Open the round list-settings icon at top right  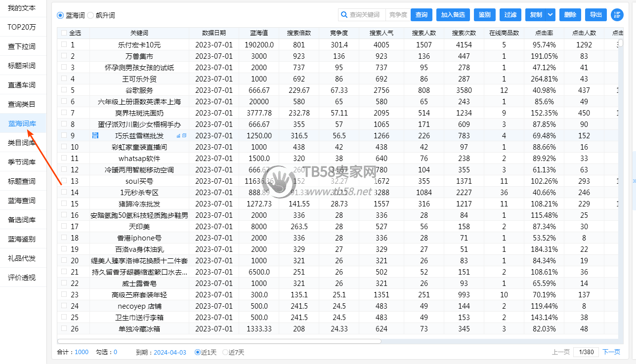(617, 15)
